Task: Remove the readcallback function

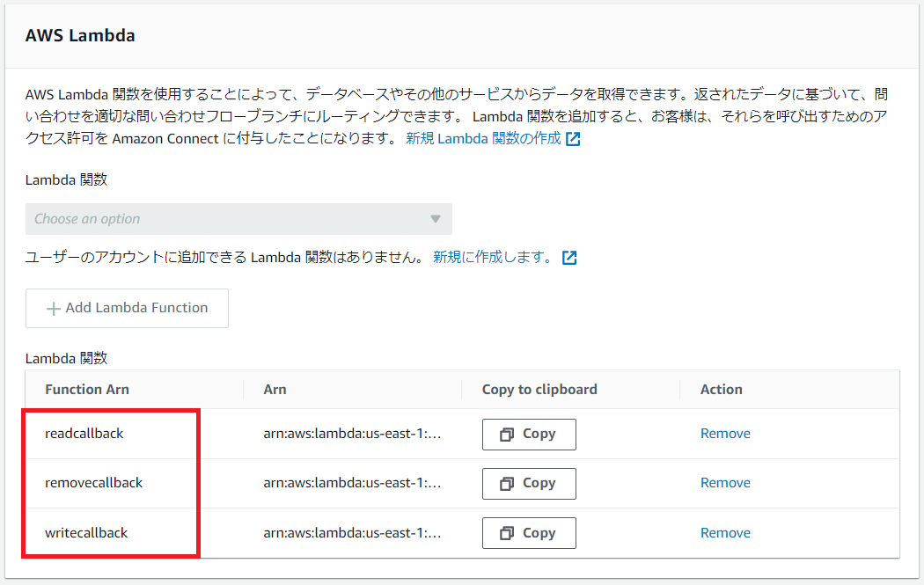Action: tap(725, 434)
